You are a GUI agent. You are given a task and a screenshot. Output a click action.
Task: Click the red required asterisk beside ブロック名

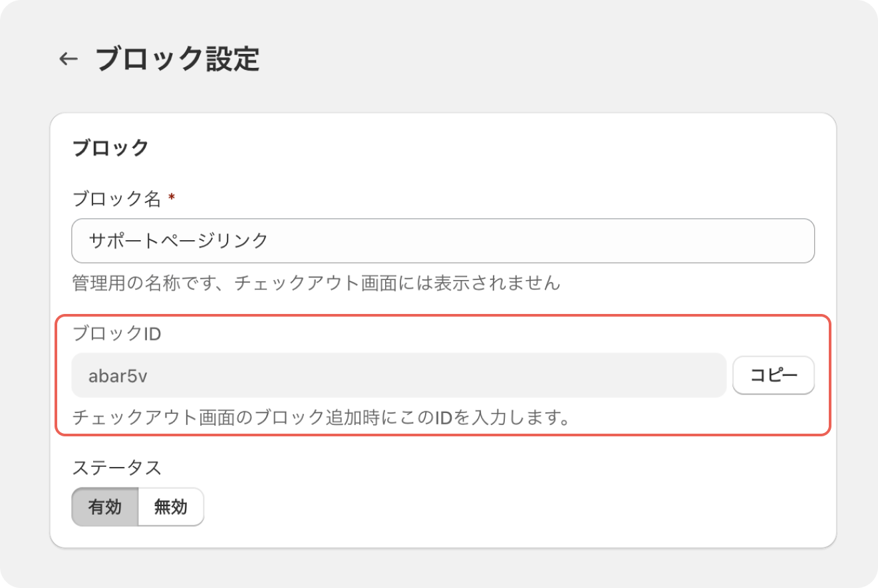172,198
